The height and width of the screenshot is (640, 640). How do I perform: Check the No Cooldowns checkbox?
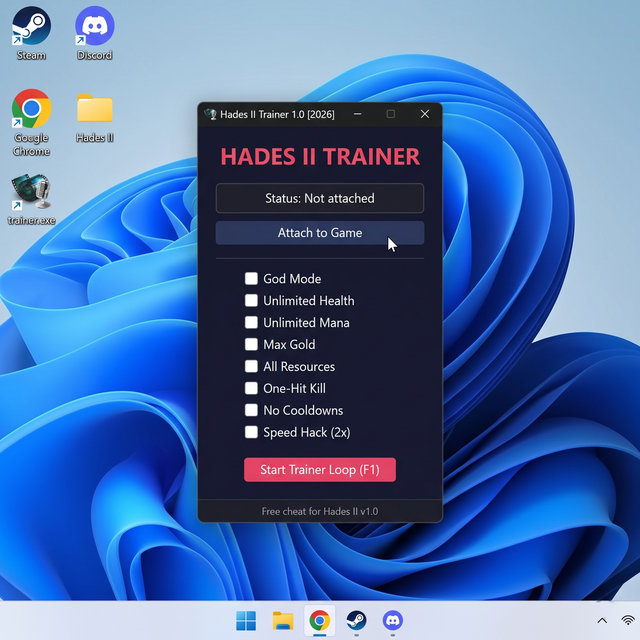click(251, 410)
